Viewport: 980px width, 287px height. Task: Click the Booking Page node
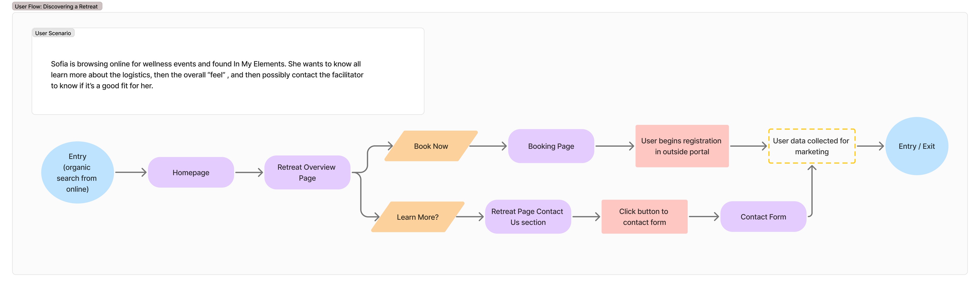coord(551,146)
